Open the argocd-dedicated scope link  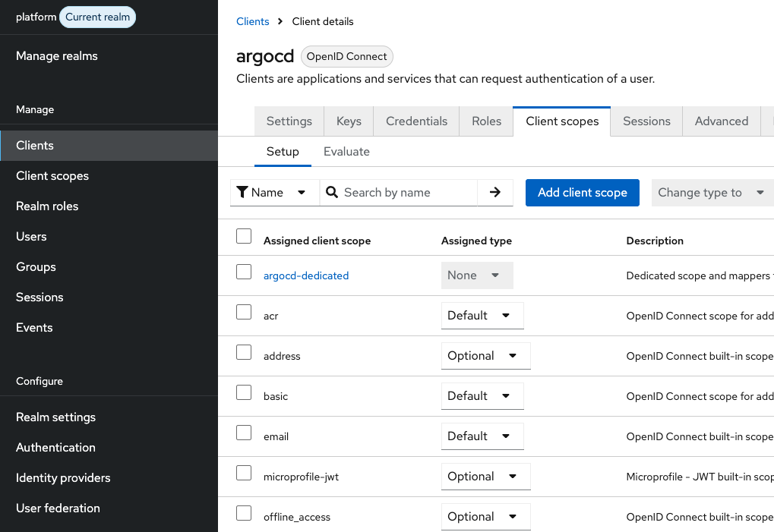tap(306, 275)
